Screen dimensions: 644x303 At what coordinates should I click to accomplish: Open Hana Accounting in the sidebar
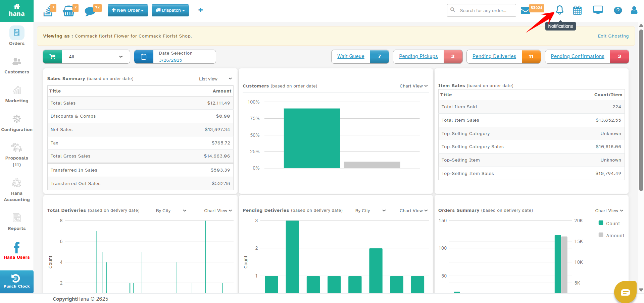coord(17,190)
